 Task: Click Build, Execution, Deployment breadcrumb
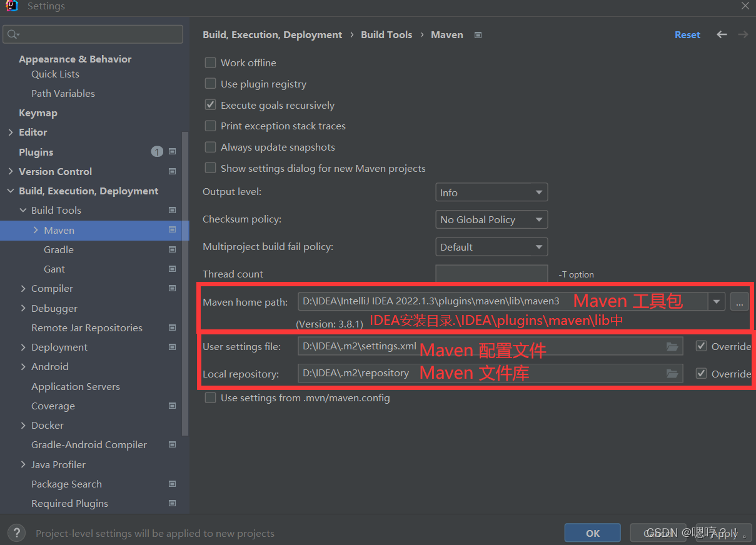coord(273,35)
